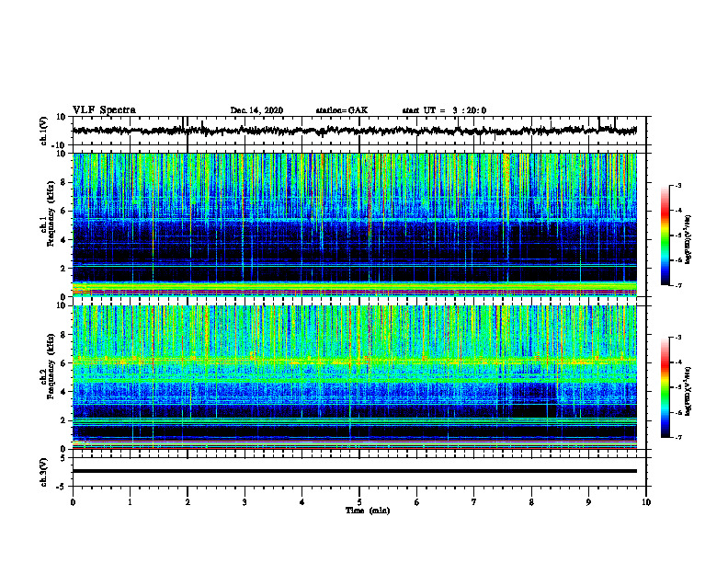
Task: Click time axis tick label "6"
Action: (x=416, y=502)
